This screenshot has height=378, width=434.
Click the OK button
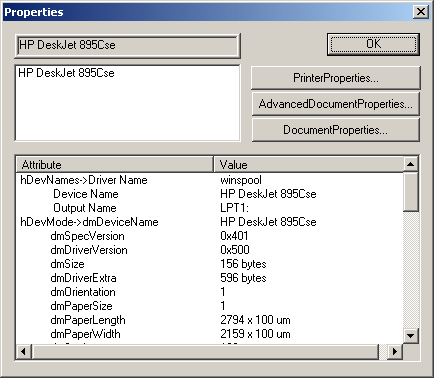pos(373,44)
